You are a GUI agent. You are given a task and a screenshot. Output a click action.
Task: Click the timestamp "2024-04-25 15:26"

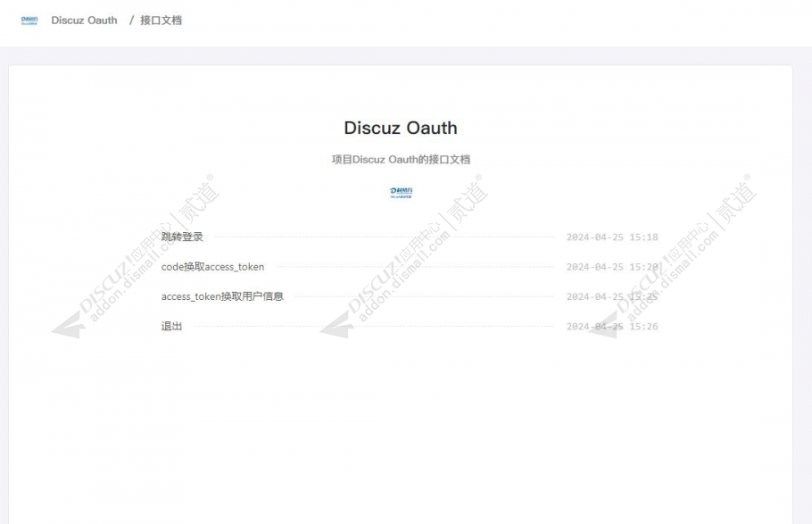[x=613, y=325]
